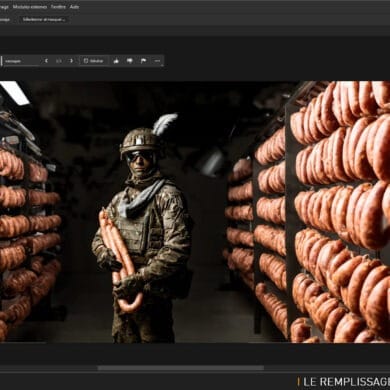Show the previous generated variation
The height and width of the screenshot is (390, 390).
(46, 61)
